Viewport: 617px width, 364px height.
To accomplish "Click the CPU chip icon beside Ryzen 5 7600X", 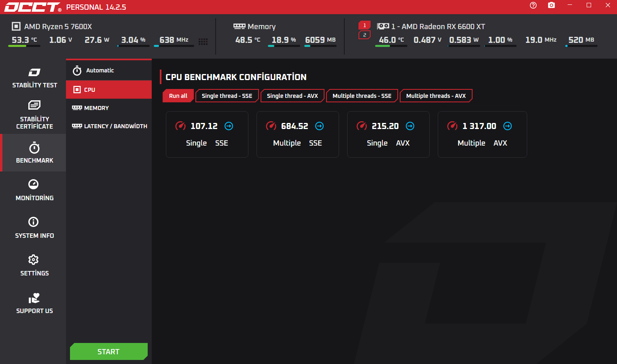I will (16, 26).
